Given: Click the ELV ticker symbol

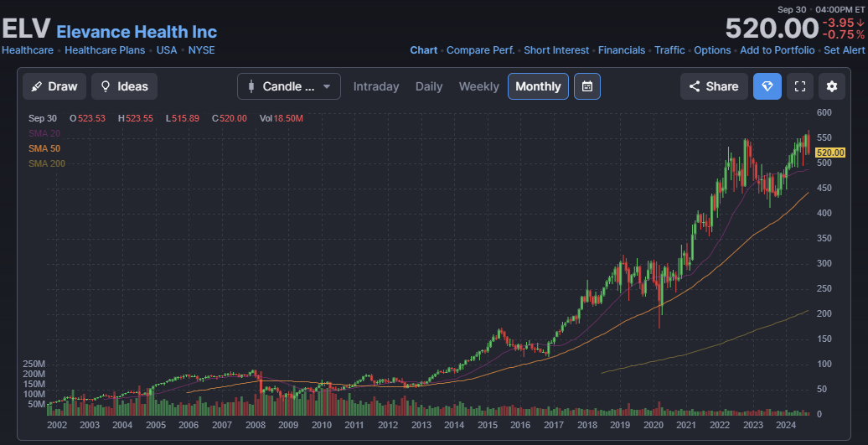Looking at the screenshot, I should (26, 28).
